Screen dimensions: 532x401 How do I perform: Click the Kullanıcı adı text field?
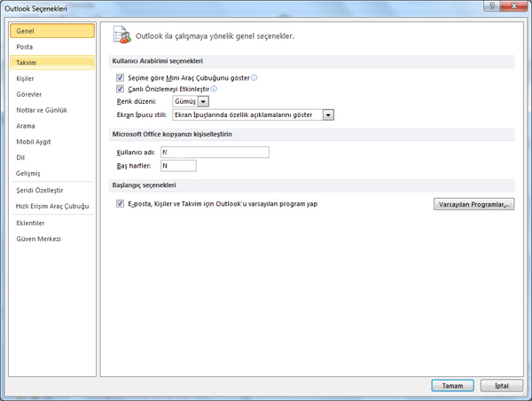point(215,153)
